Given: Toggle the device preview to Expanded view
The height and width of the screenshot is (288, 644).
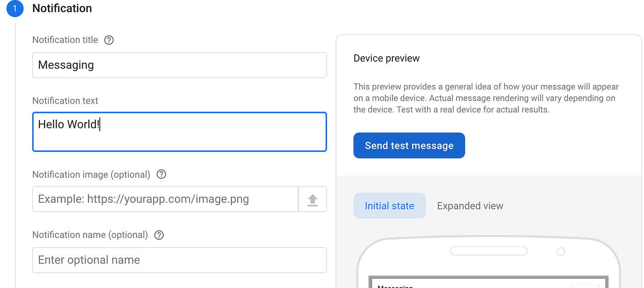Looking at the screenshot, I should click(470, 206).
